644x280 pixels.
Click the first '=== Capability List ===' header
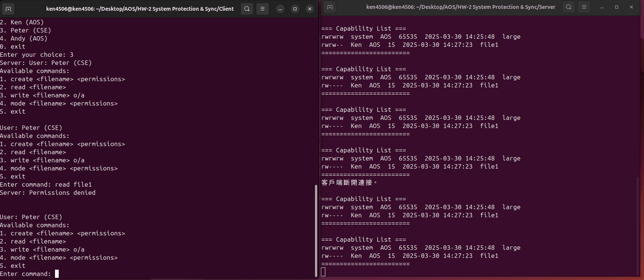(x=364, y=28)
